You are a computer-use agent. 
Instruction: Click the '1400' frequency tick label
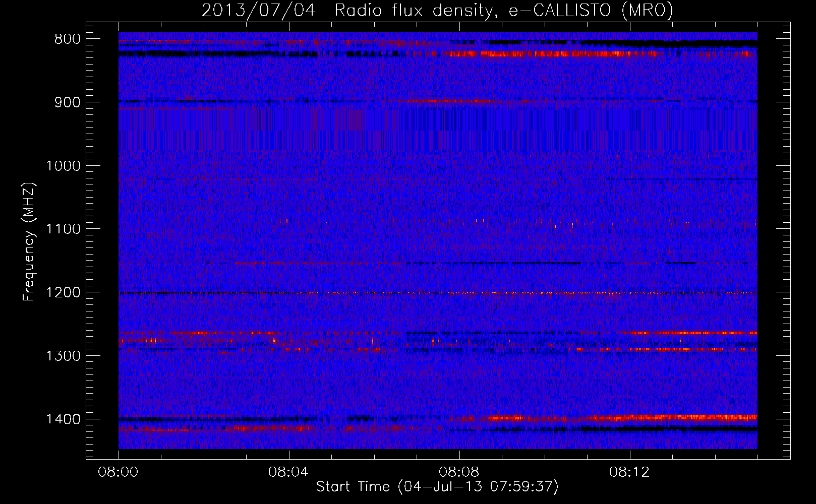click(63, 419)
